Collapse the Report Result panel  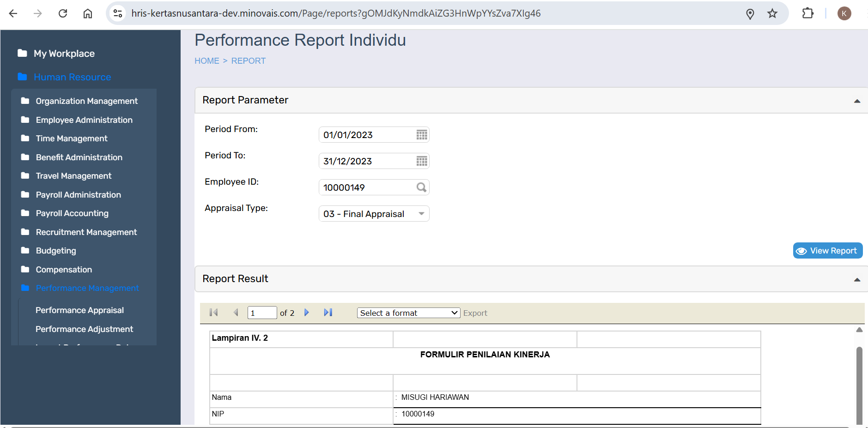coord(857,279)
